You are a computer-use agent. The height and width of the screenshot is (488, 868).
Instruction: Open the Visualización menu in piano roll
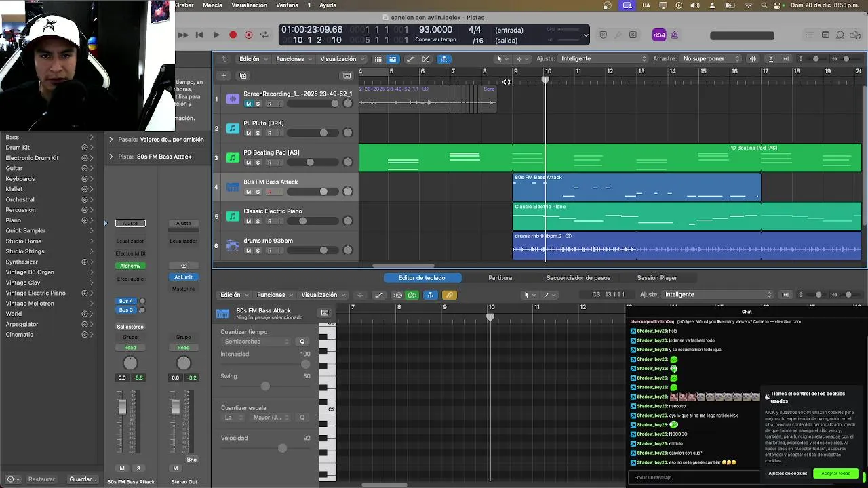(x=323, y=295)
